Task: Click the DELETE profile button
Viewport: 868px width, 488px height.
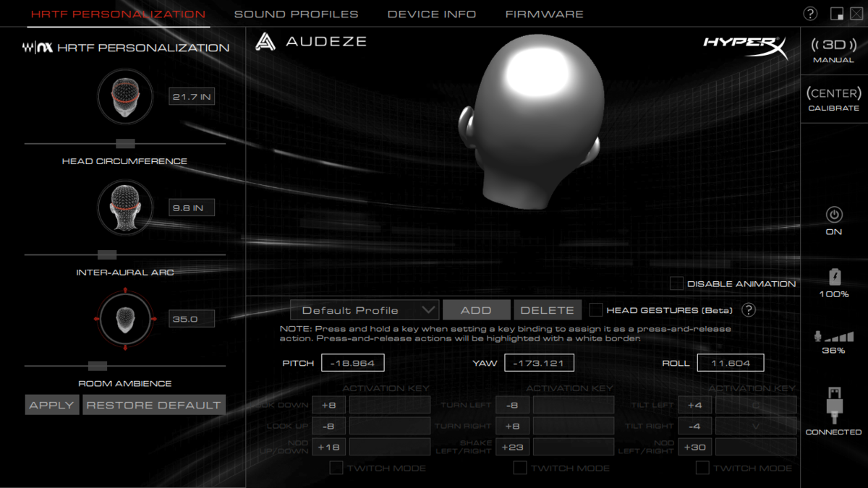Action: coord(548,310)
